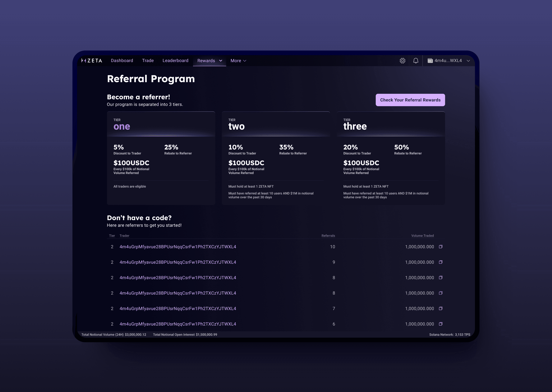Select the top referrer address link

point(178,247)
